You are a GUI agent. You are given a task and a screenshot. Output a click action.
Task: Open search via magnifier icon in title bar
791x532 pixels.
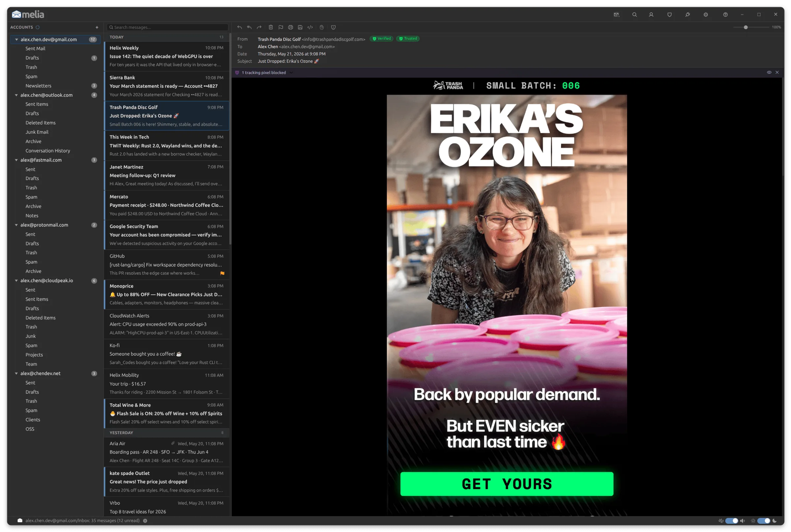click(x=634, y=14)
